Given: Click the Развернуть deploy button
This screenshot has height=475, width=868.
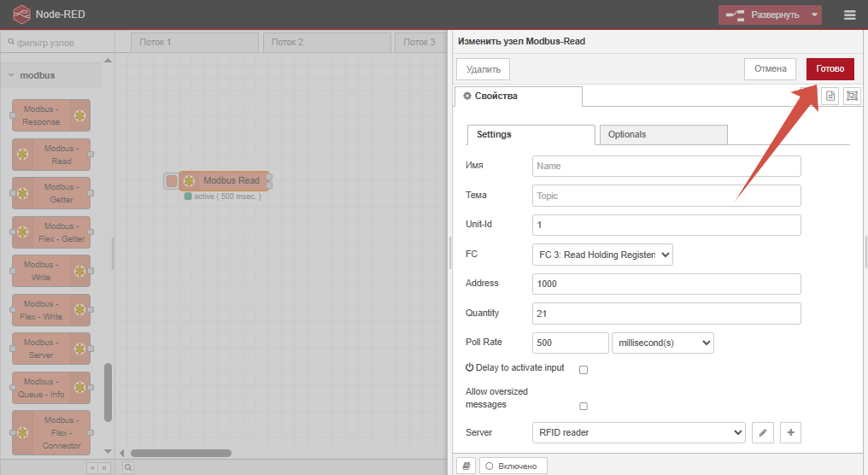Looking at the screenshot, I should (764, 15).
